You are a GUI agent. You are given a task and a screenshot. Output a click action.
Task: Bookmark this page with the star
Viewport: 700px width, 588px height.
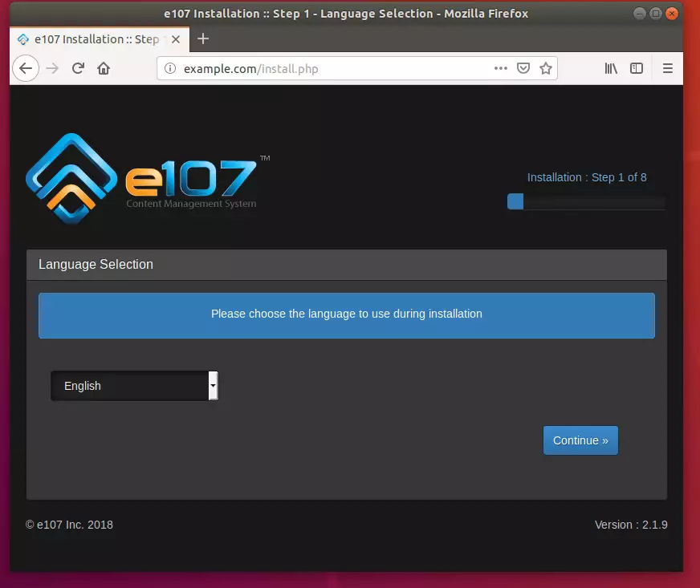(546, 68)
